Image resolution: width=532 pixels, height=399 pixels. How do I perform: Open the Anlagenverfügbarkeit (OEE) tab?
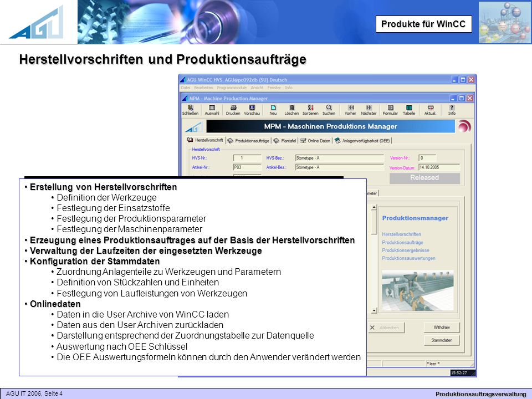tap(362, 140)
